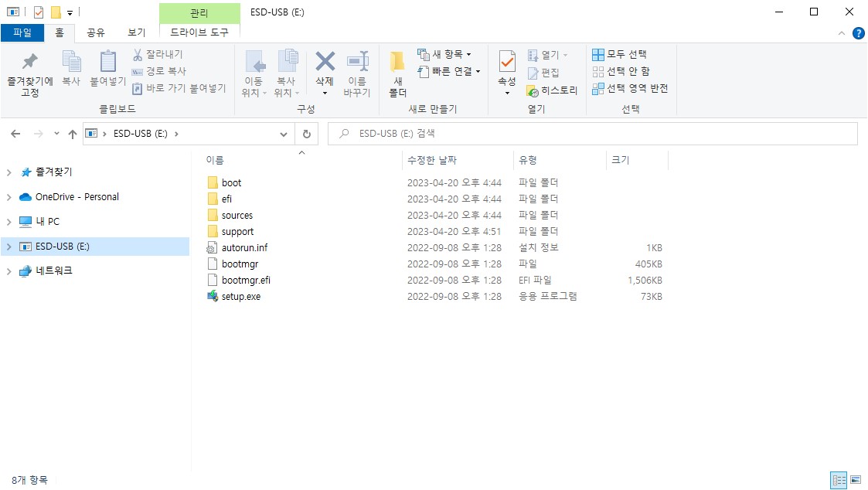The height and width of the screenshot is (490, 868).
Task: Open Move to (이동 위치) menu
Action: 254,73
